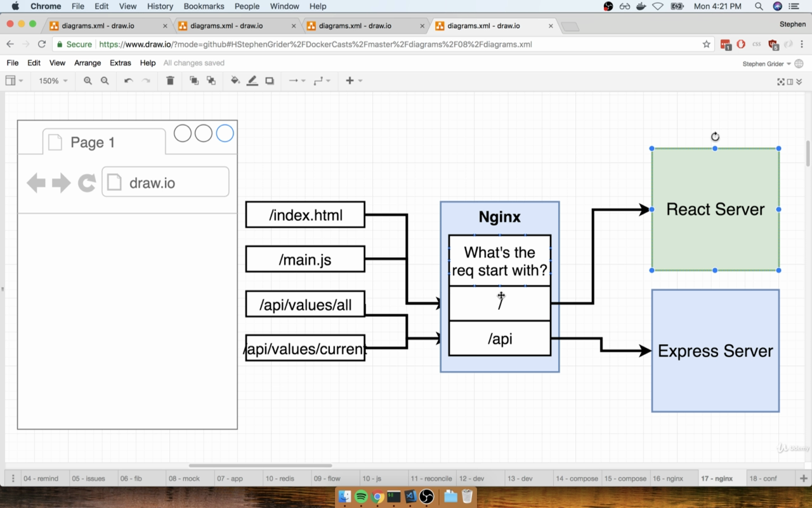Open the Connection arrow style dropdown
This screenshot has height=508, width=812.
point(297,81)
